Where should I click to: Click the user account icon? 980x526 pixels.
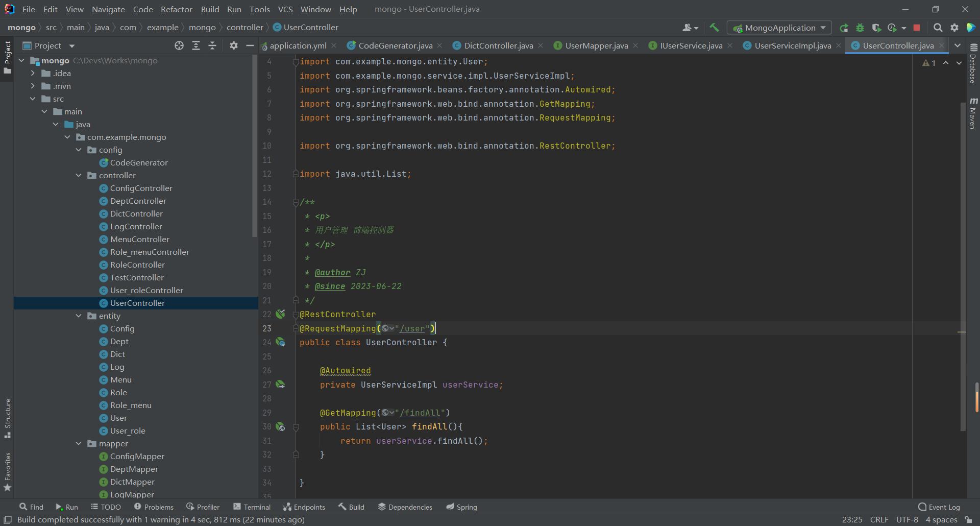click(690, 28)
